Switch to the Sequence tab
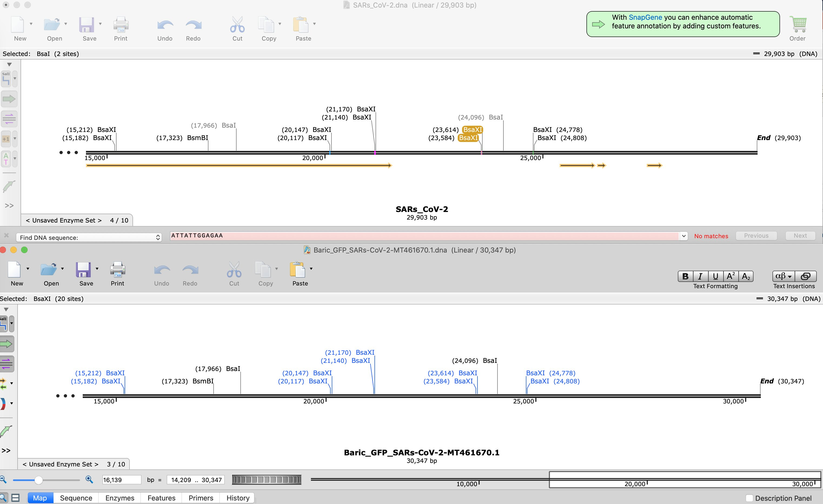The height and width of the screenshot is (504, 823). [x=76, y=498]
